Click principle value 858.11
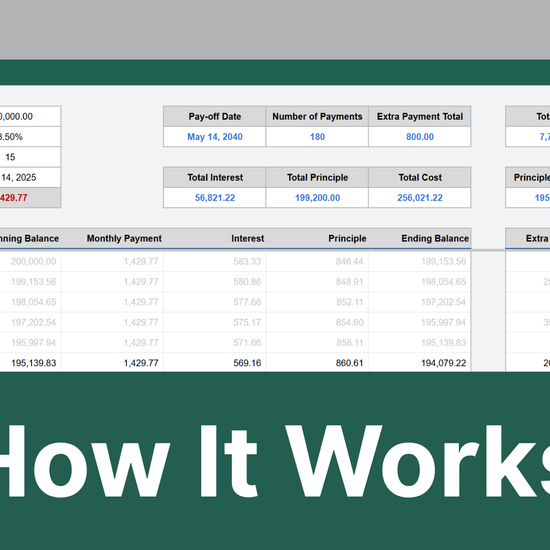 click(x=349, y=343)
